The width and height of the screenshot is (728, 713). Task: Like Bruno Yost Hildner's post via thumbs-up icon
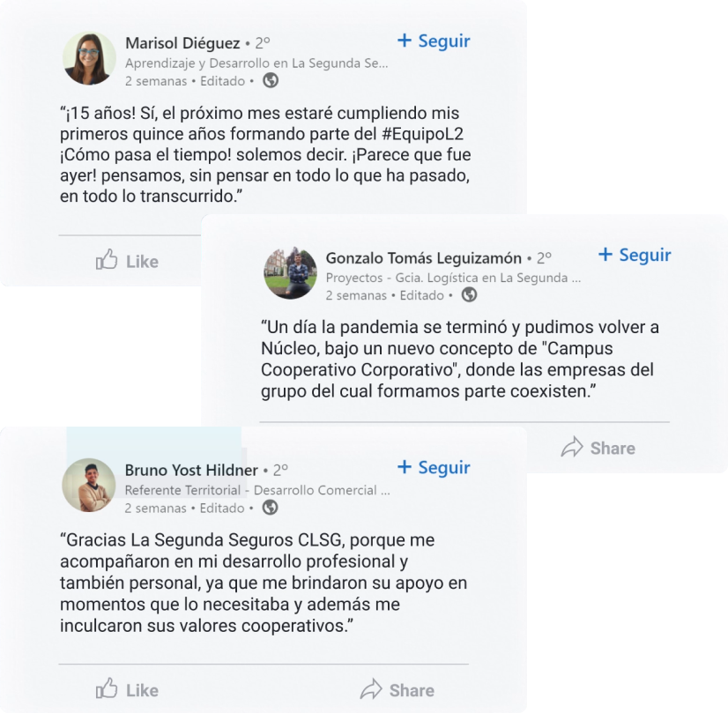pyautogui.click(x=107, y=688)
